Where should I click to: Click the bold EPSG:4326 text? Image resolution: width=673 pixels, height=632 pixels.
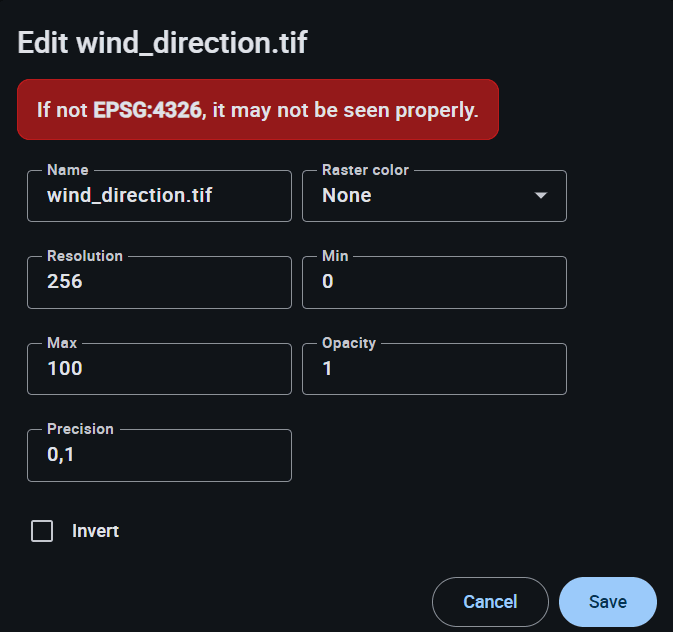coord(148,110)
